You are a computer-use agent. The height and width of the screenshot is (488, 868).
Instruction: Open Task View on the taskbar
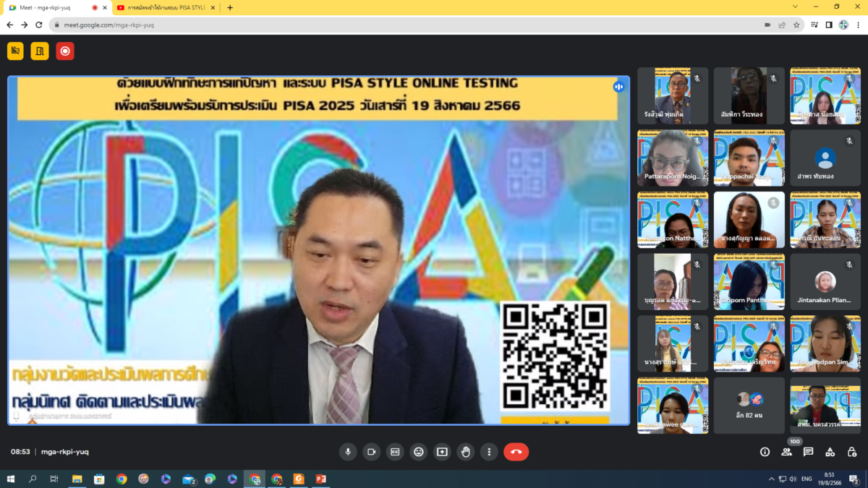(54, 479)
